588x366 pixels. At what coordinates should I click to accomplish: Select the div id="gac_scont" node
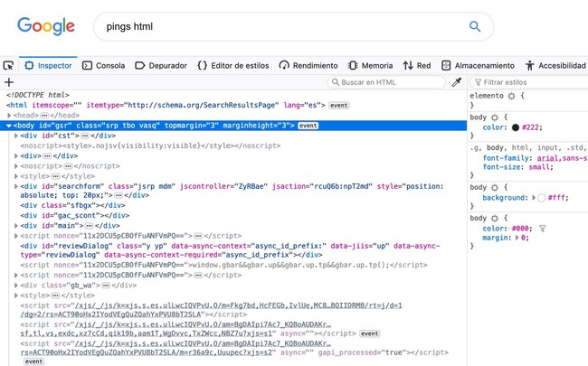75,215
